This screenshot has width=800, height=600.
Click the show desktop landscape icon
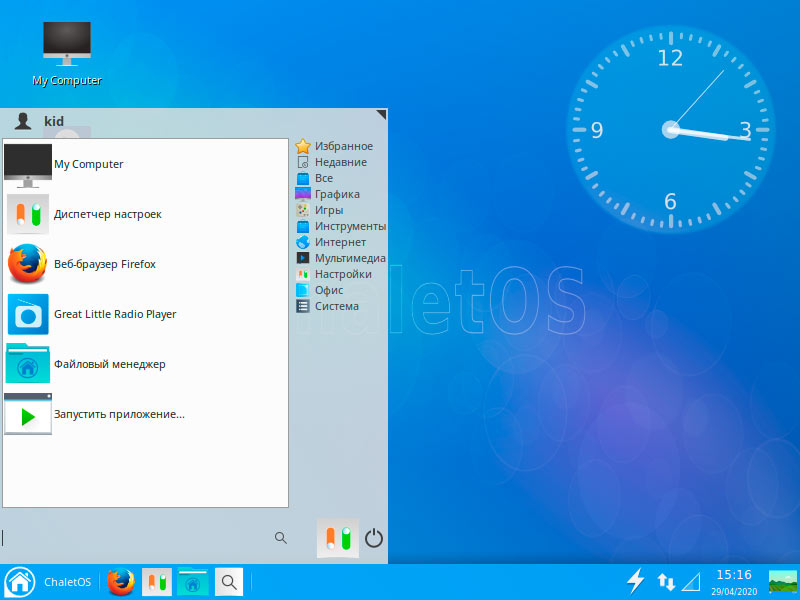coord(782,581)
